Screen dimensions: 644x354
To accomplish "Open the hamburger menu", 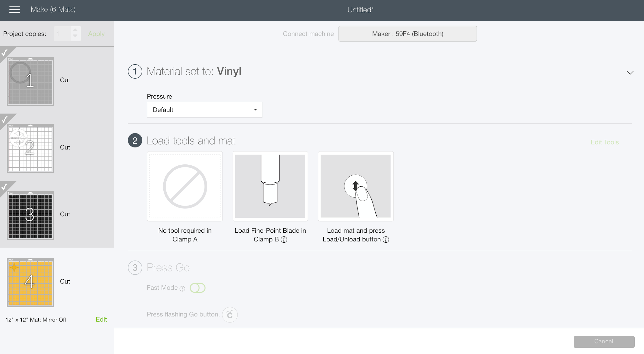I will point(14,10).
